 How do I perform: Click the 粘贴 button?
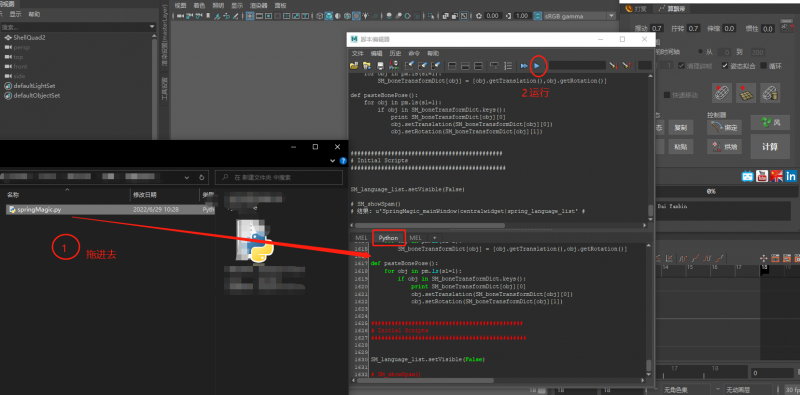coord(680,146)
